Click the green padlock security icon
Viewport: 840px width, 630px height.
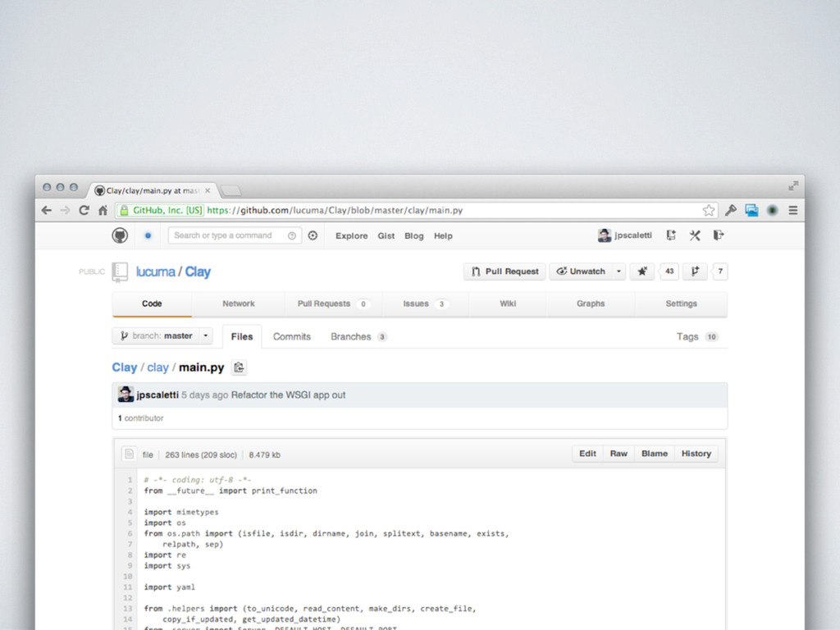click(124, 211)
